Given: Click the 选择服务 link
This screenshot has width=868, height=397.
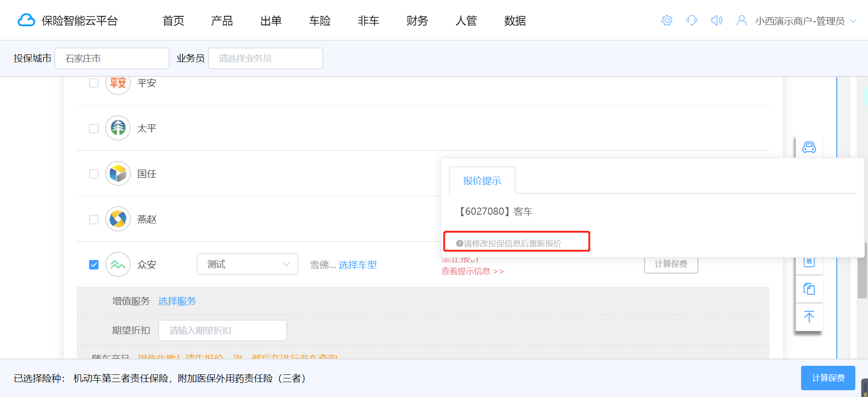Looking at the screenshot, I should (x=177, y=301).
